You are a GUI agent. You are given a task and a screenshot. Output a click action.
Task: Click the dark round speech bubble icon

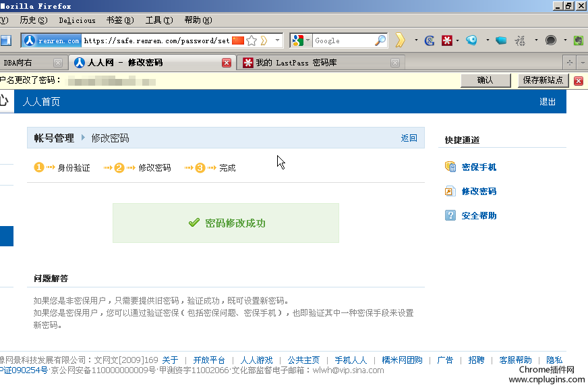click(550, 40)
